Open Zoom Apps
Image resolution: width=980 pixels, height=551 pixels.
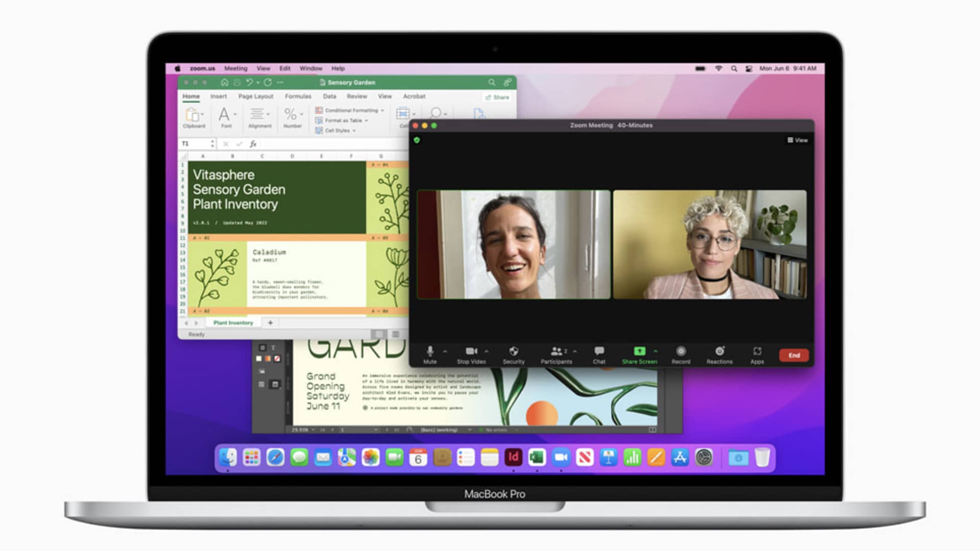[757, 355]
